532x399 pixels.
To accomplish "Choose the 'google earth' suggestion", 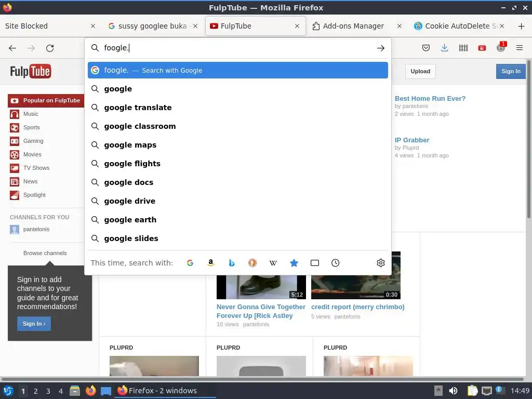I will click(x=238, y=220).
